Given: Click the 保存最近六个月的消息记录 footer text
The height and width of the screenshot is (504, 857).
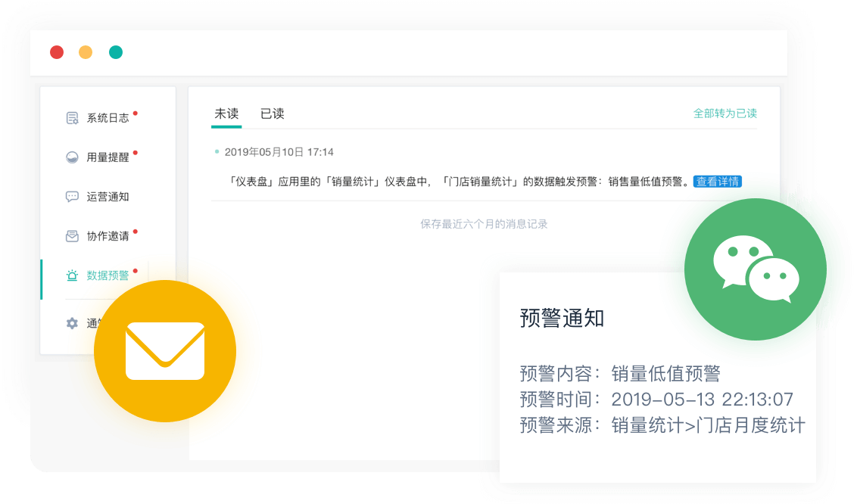Looking at the screenshot, I should click(x=484, y=224).
